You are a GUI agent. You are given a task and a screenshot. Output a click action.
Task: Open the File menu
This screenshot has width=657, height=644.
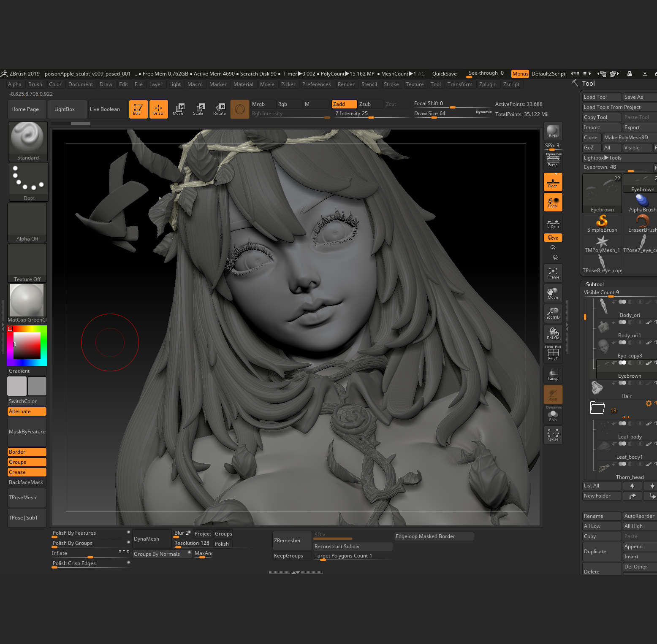tap(138, 84)
